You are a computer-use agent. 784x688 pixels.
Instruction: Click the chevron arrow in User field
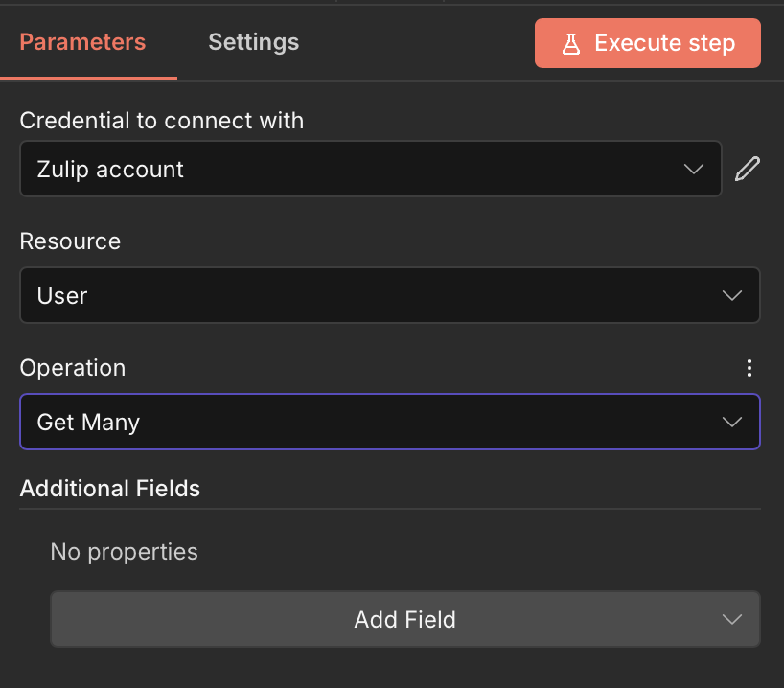732,295
